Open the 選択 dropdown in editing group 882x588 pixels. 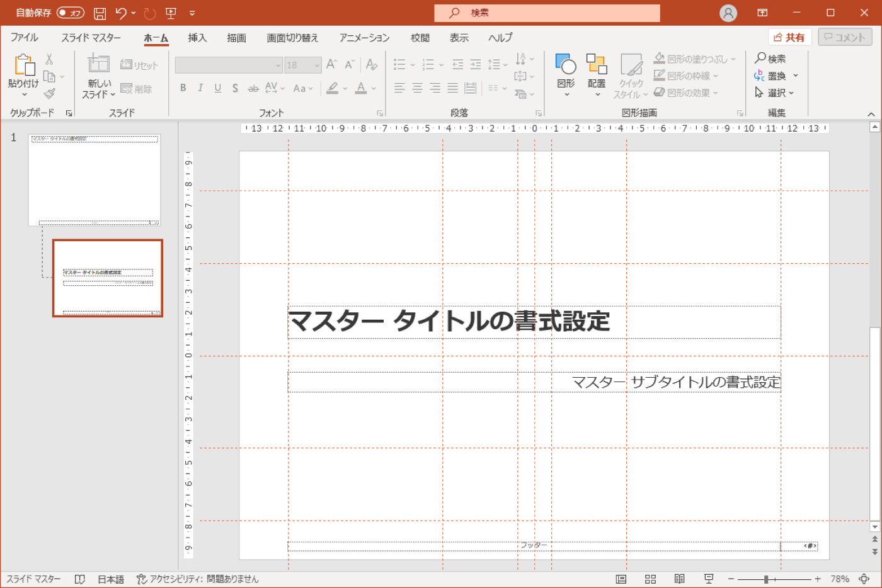[x=774, y=93]
